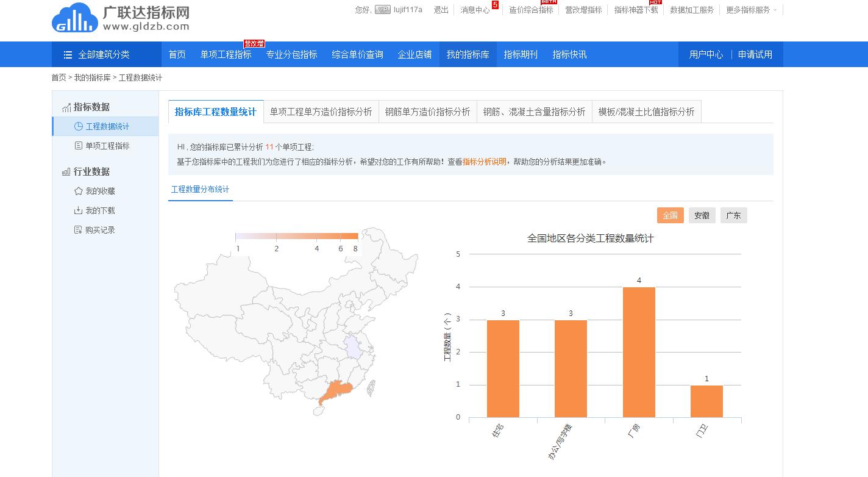This screenshot has height=477, width=868.
Task: Click the 广联达指标网 cloud logo icon
Action: (x=74, y=18)
